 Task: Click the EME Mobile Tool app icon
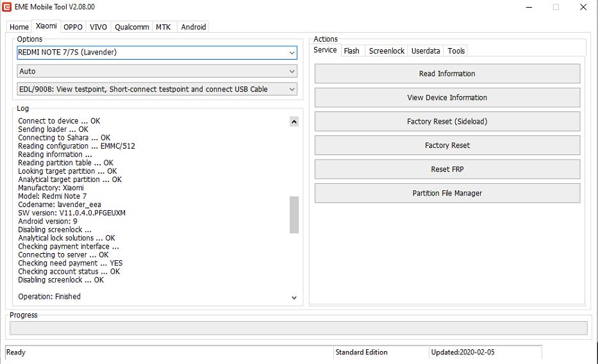click(x=7, y=7)
